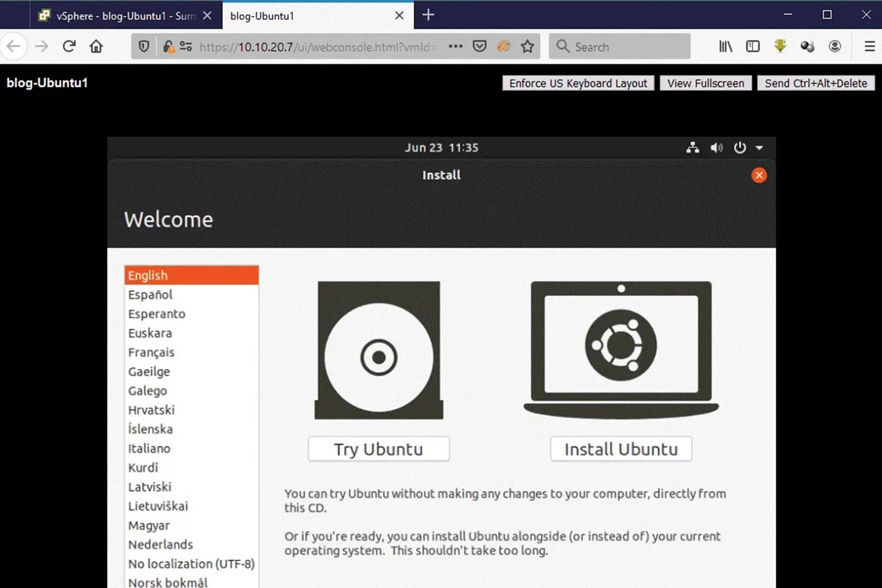The height and width of the screenshot is (588, 882).
Task: Go to the browser Home page
Action: click(96, 46)
